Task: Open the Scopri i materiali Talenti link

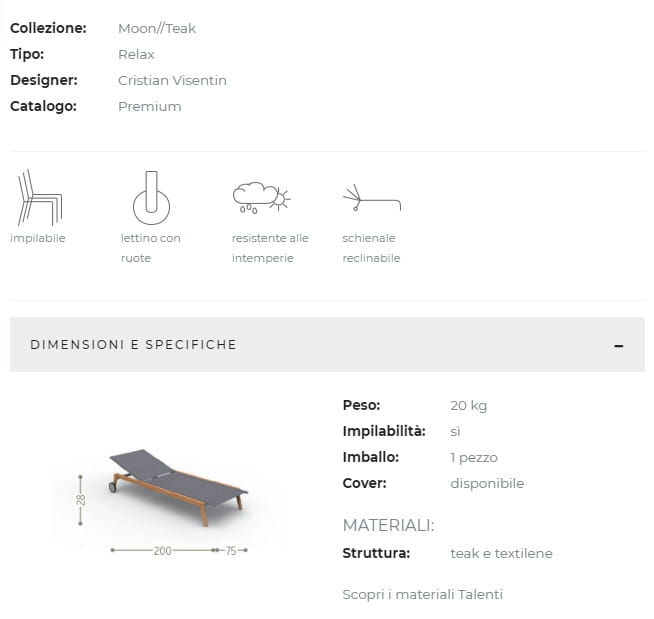Action: pyautogui.click(x=422, y=594)
